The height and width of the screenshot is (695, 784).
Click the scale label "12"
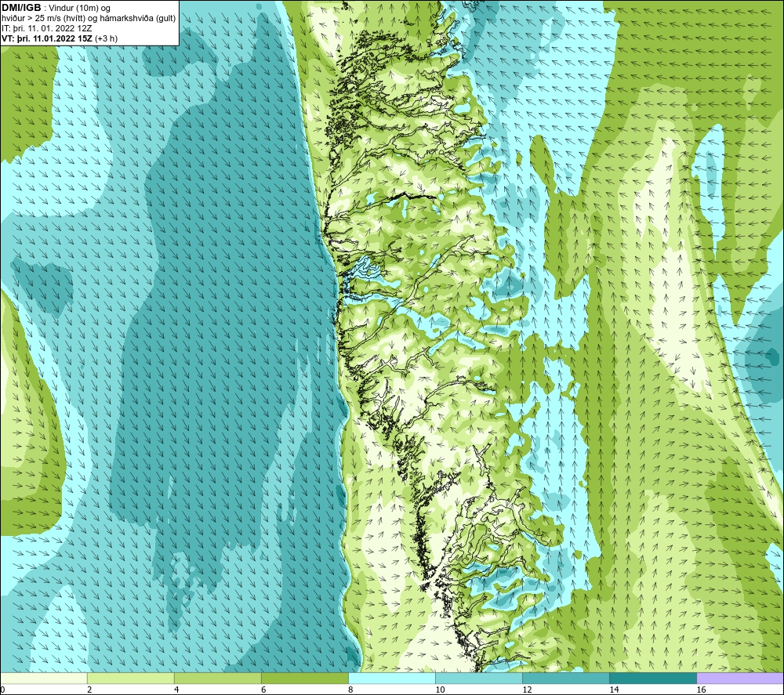(x=527, y=690)
